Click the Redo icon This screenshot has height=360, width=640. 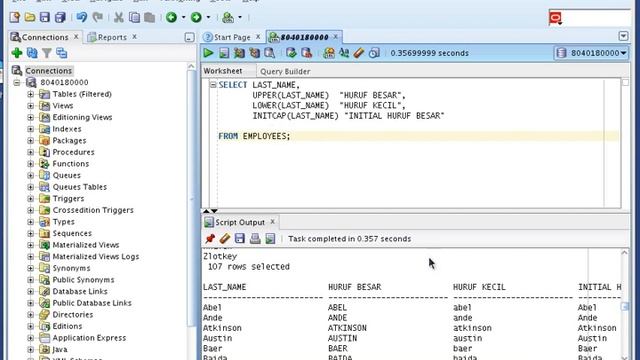[98, 17]
